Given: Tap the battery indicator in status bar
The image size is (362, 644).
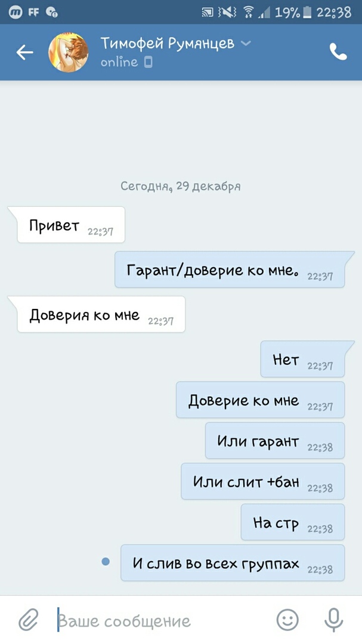Looking at the screenshot, I should click(x=307, y=13).
